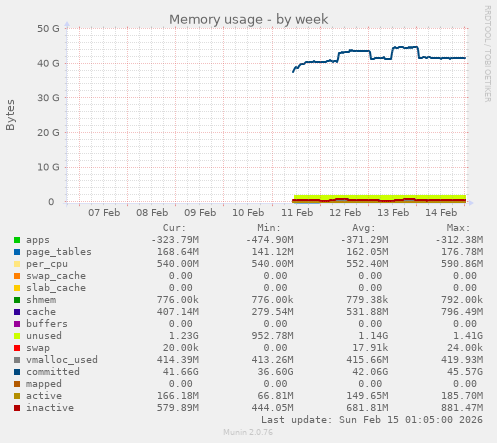Image resolution: width=497 pixels, height=443 pixels.
Task: Click the per_cpu pale yellow swatch
Action: [17, 264]
